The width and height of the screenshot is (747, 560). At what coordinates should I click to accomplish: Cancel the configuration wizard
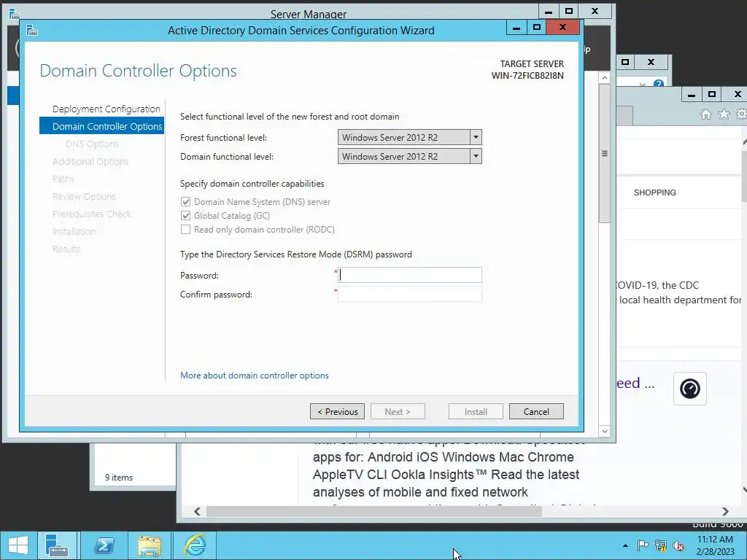536,411
